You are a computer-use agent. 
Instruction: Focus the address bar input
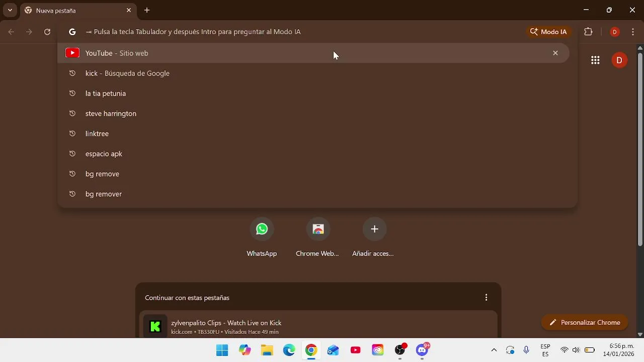[302, 32]
